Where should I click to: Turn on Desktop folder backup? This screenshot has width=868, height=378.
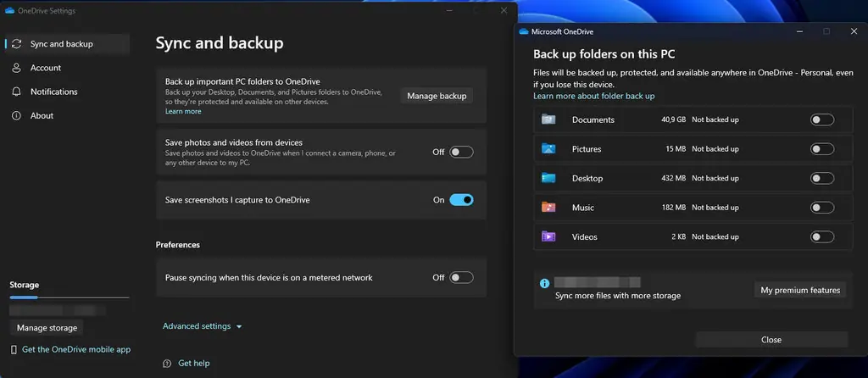tap(822, 178)
